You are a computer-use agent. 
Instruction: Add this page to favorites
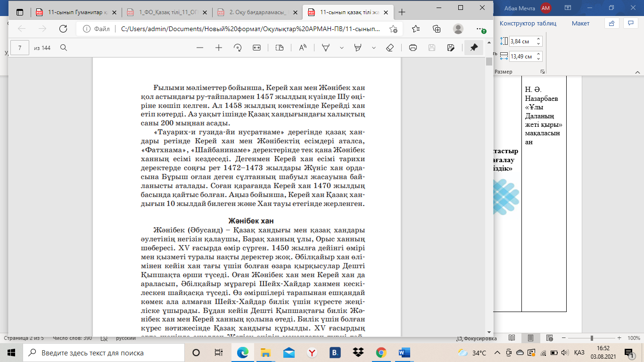[393, 29]
